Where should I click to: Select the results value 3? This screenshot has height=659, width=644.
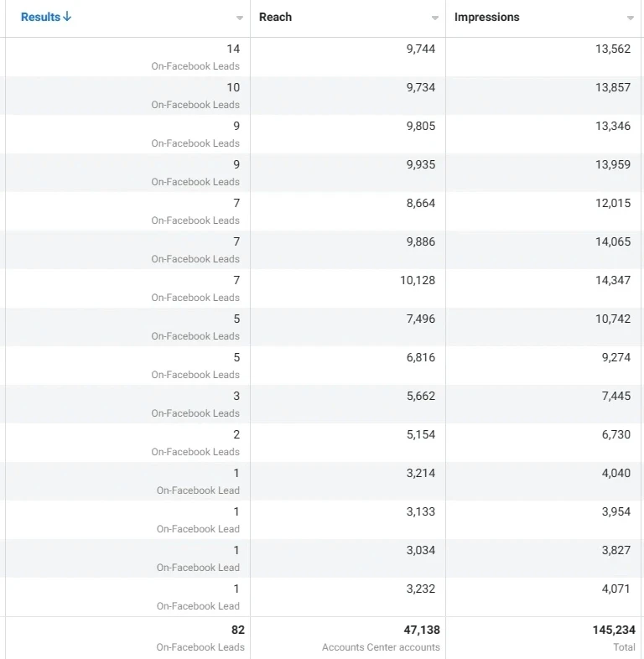tap(236, 397)
